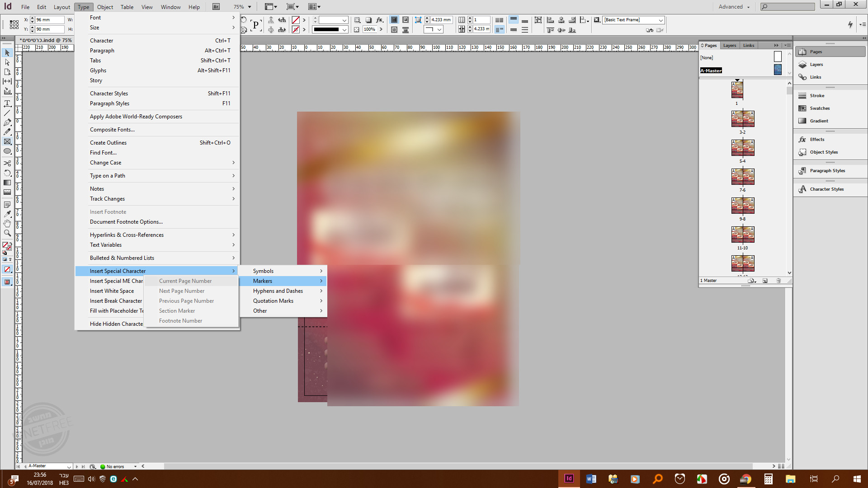Open the Swatches panel
This screenshot has height=488, width=868.
coord(819,108)
